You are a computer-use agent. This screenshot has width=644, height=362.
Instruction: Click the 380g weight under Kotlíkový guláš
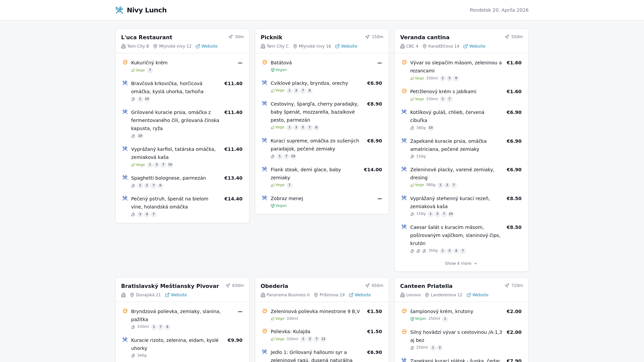tap(421, 128)
